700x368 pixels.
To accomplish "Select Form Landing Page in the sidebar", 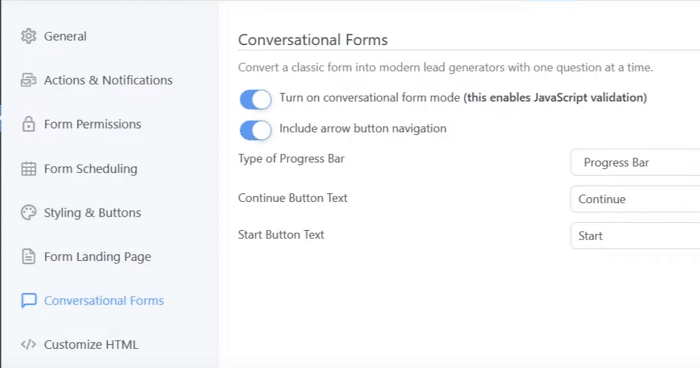I will click(x=97, y=257).
